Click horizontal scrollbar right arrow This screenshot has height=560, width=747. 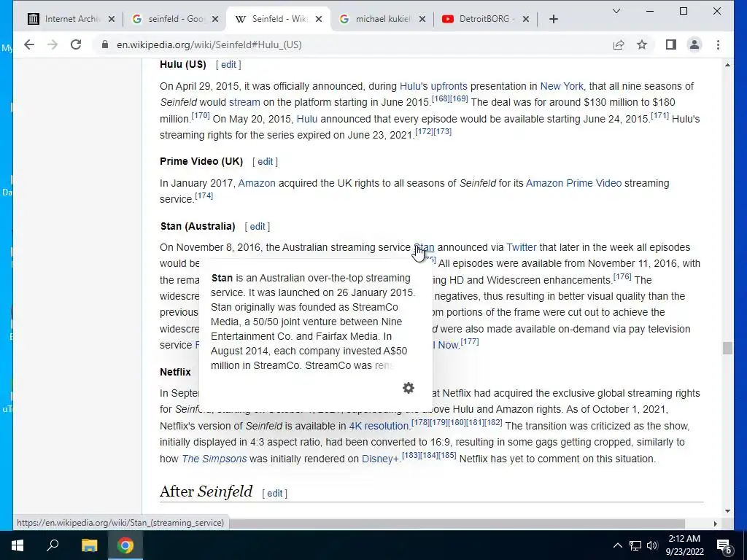tap(715, 524)
